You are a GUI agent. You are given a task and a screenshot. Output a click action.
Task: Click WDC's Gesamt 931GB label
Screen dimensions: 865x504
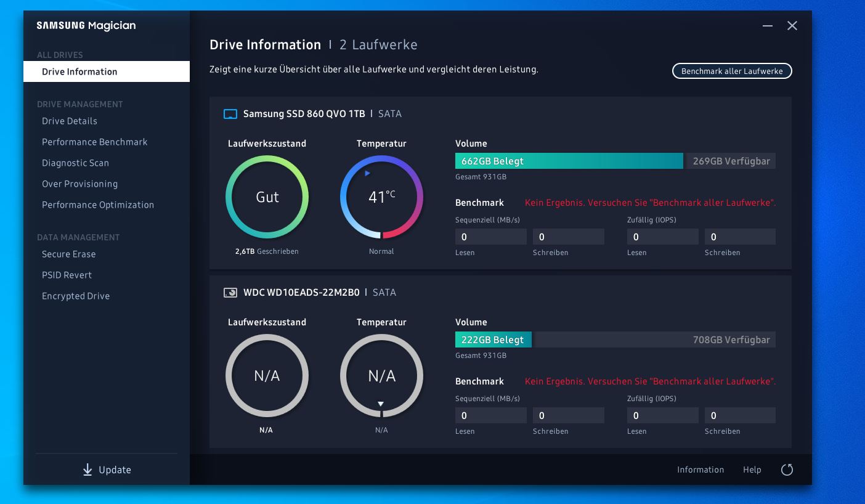click(481, 356)
